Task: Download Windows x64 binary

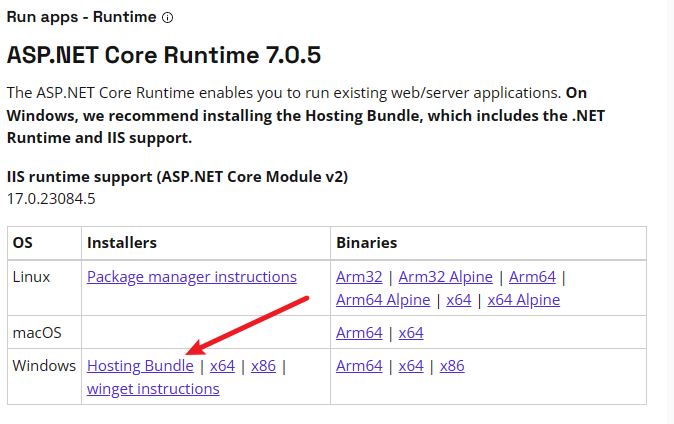Action: tap(411, 366)
